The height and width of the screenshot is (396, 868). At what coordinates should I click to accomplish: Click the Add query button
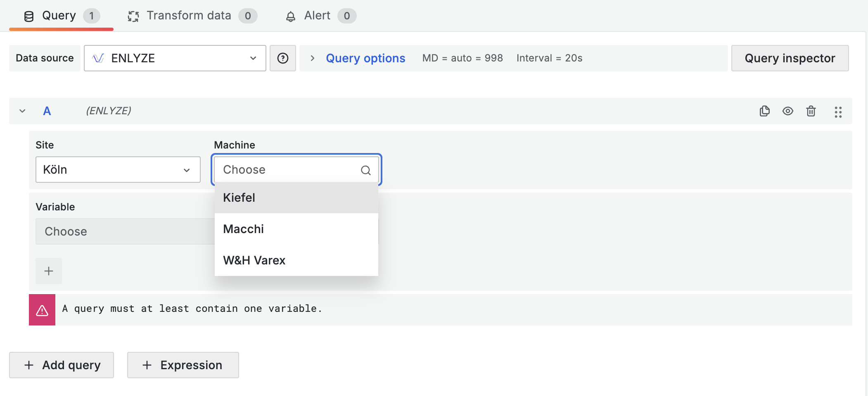[x=62, y=365]
